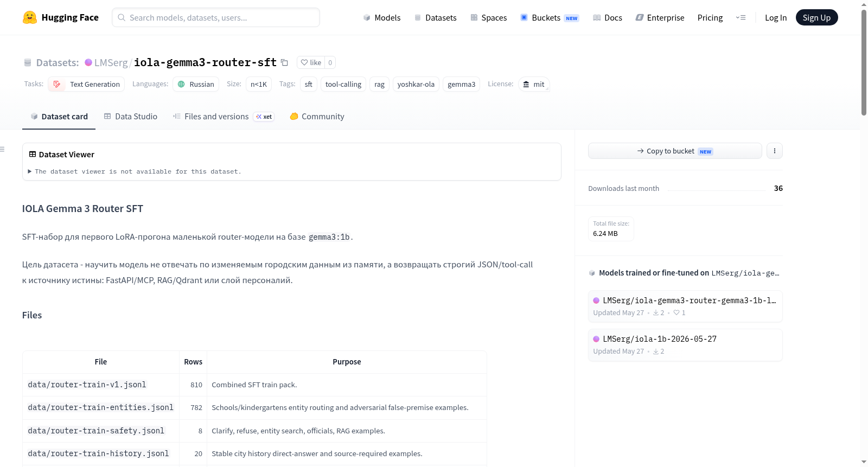Click the data/router-train-v1.jsonl file cell
The image size is (868, 467).
[101, 385]
